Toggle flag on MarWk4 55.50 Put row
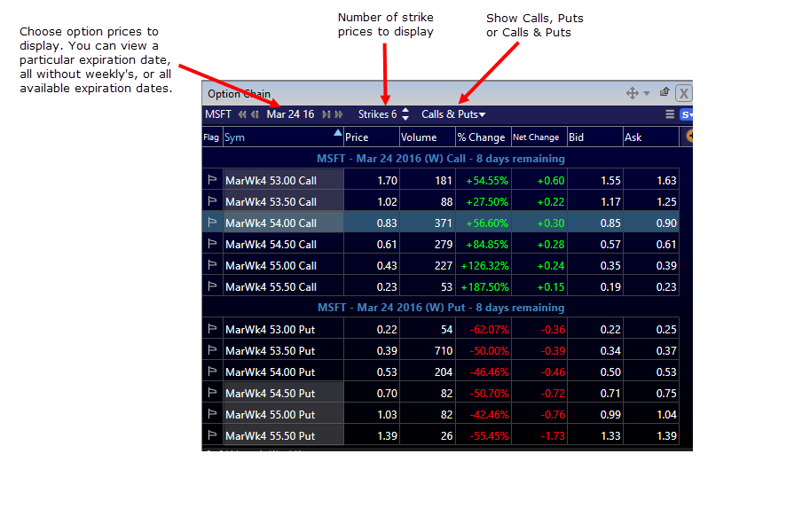This screenshot has height=532, width=802. [x=212, y=435]
